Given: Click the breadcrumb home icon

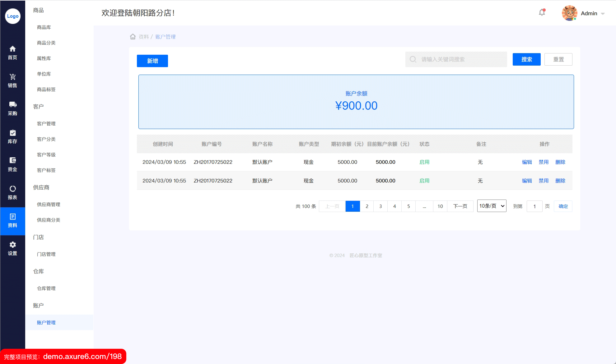Looking at the screenshot, I should tap(133, 37).
